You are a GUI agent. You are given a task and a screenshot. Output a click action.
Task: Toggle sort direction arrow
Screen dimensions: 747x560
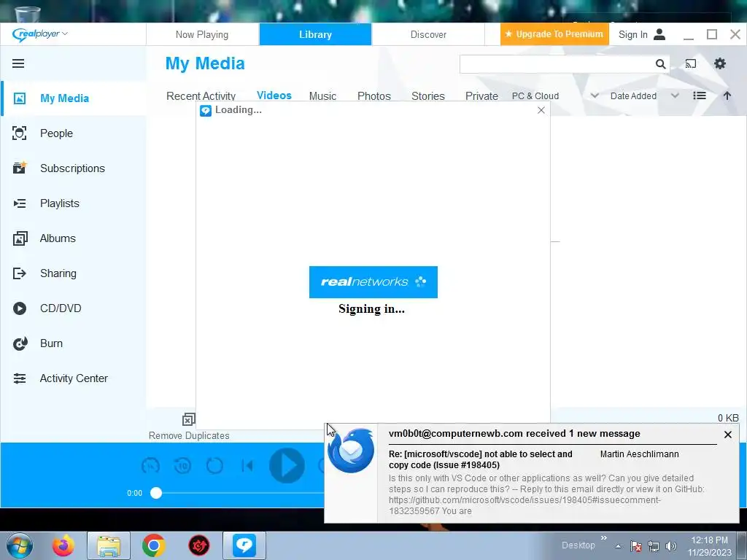pyautogui.click(x=727, y=96)
